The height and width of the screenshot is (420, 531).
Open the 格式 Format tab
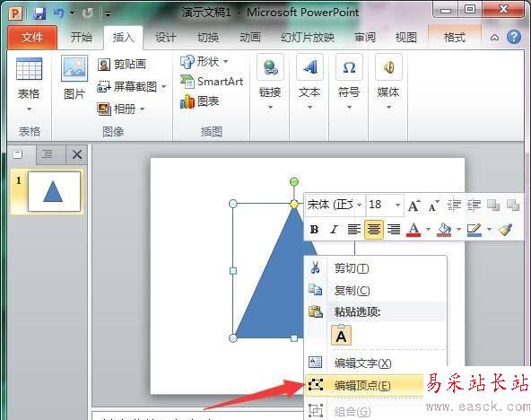click(455, 38)
